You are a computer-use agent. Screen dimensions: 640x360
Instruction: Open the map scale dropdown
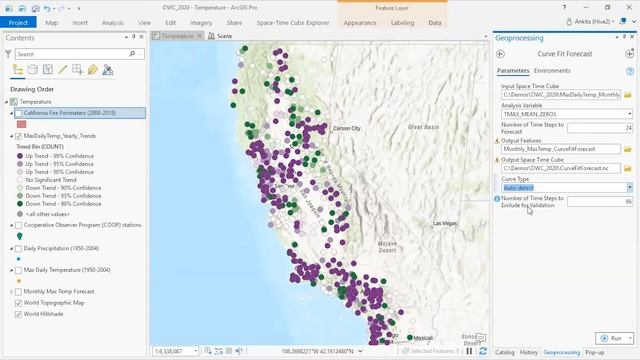[x=195, y=351]
